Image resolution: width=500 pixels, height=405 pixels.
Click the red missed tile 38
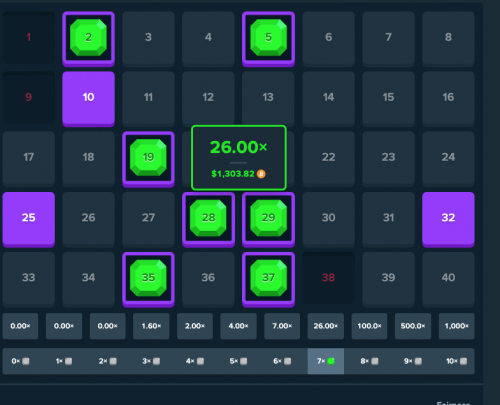[x=328, y=278]
